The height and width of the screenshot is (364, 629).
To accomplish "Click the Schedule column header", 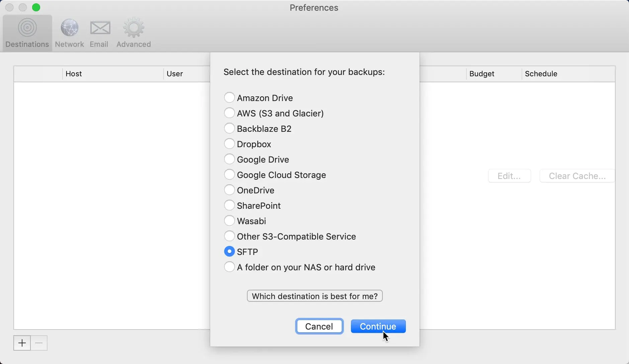I will [568, 74].
